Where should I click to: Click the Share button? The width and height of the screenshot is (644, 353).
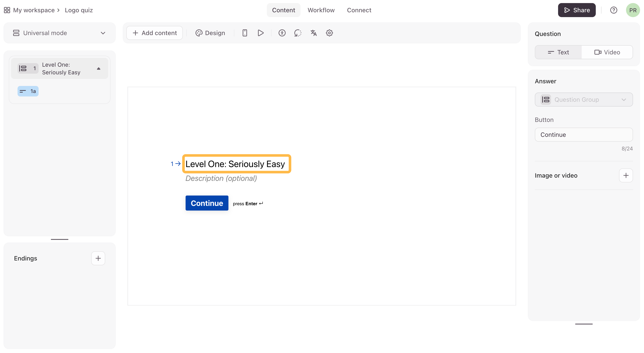point(577,10)
